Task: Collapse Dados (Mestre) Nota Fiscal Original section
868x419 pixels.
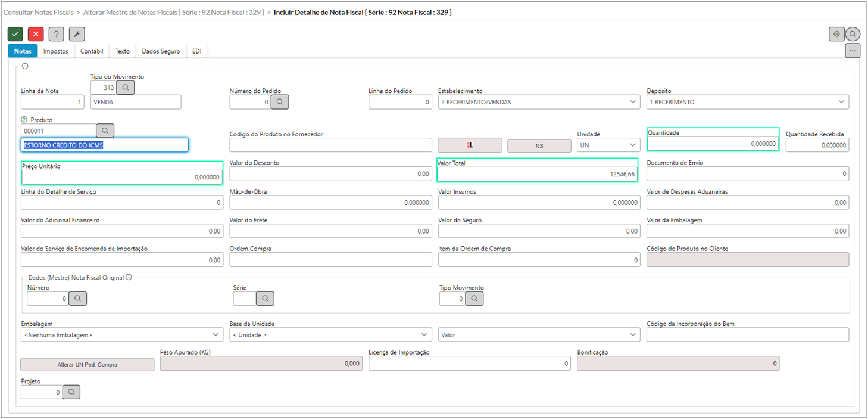Action: (129, 277)
